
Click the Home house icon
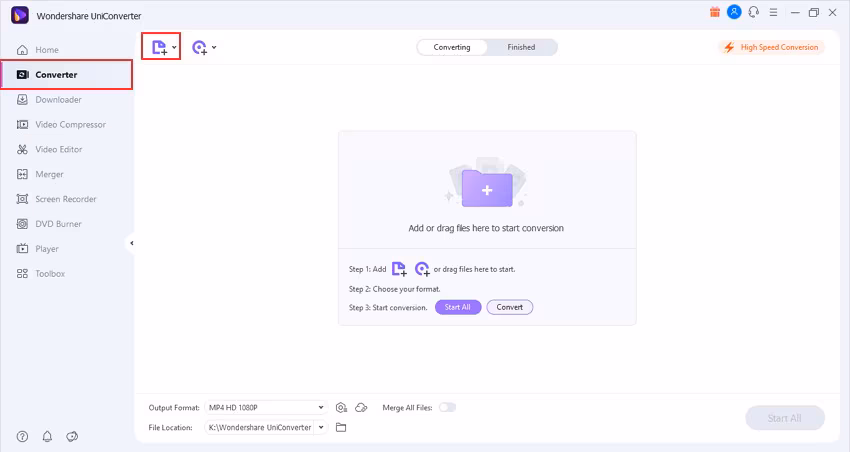point(22,50)
